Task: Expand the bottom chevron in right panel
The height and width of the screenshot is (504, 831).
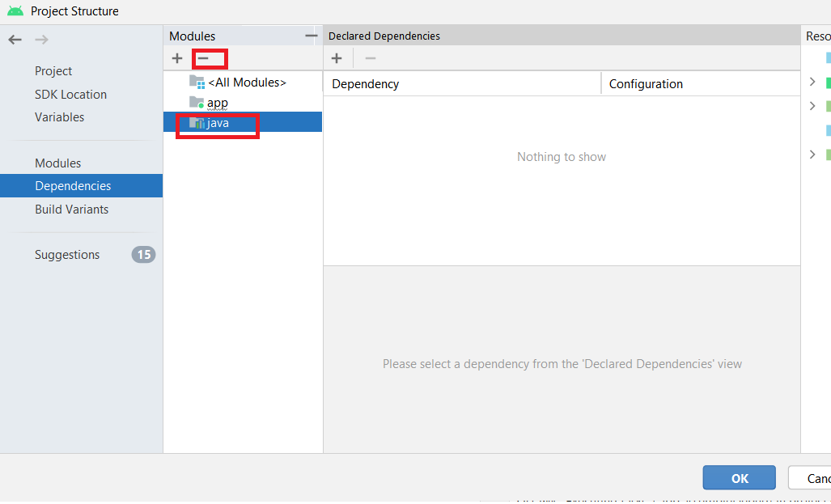Action: (x=812, y=155)
